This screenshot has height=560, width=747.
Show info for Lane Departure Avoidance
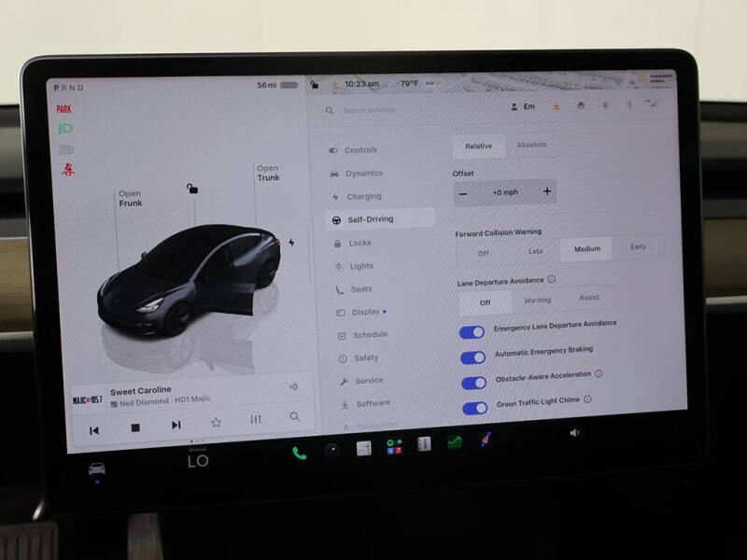click(551, 279)
